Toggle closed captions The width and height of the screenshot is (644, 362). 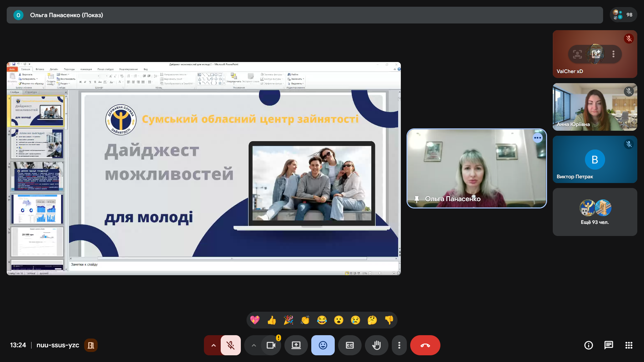click(x=350, y=345)
